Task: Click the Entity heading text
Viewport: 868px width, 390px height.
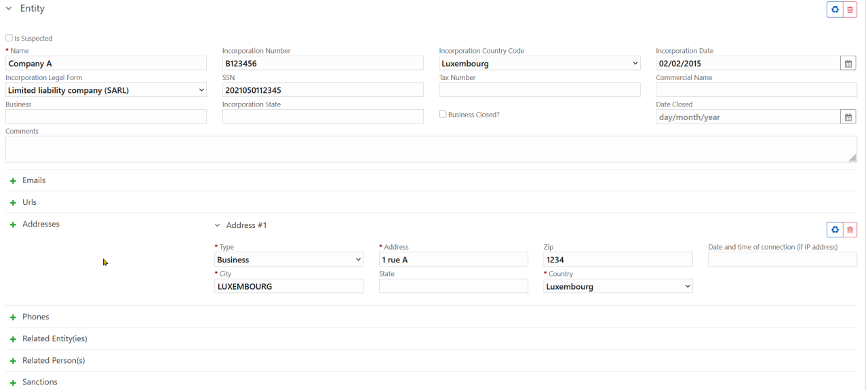Action: pyautogui.click(x=33, y=9)
